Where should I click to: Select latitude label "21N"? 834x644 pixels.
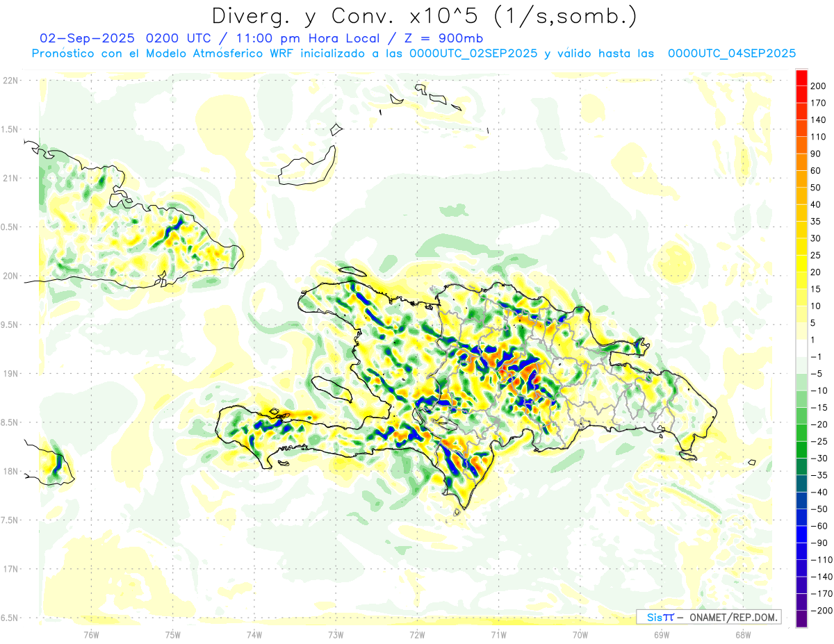[10, 178]
